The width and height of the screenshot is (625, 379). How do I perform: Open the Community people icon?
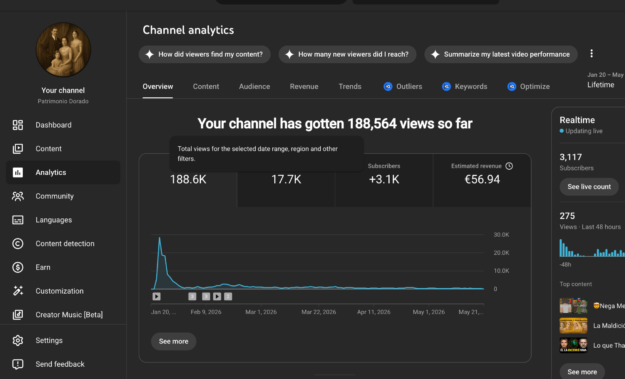tap(18, 196)
